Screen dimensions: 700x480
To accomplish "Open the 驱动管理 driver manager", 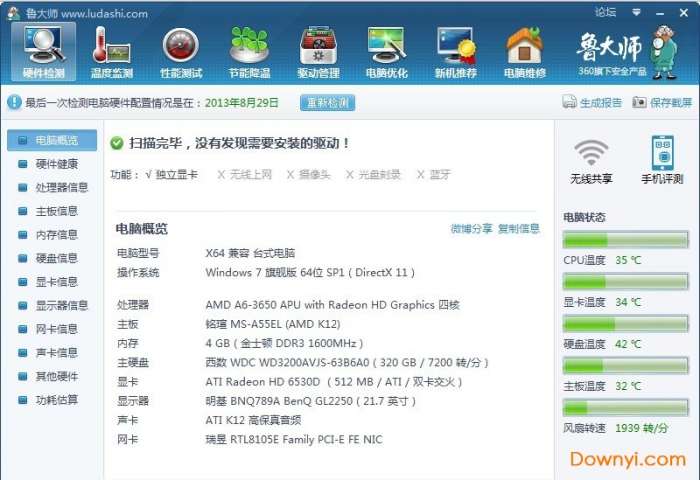I will pos(318,52).
